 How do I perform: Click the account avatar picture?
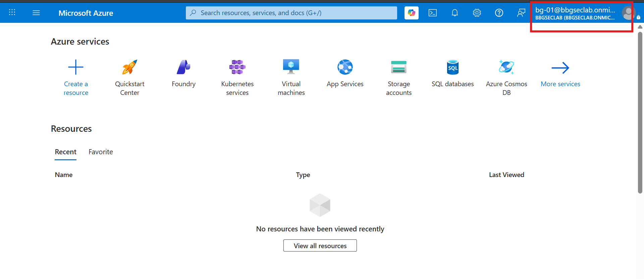point(628,13)
